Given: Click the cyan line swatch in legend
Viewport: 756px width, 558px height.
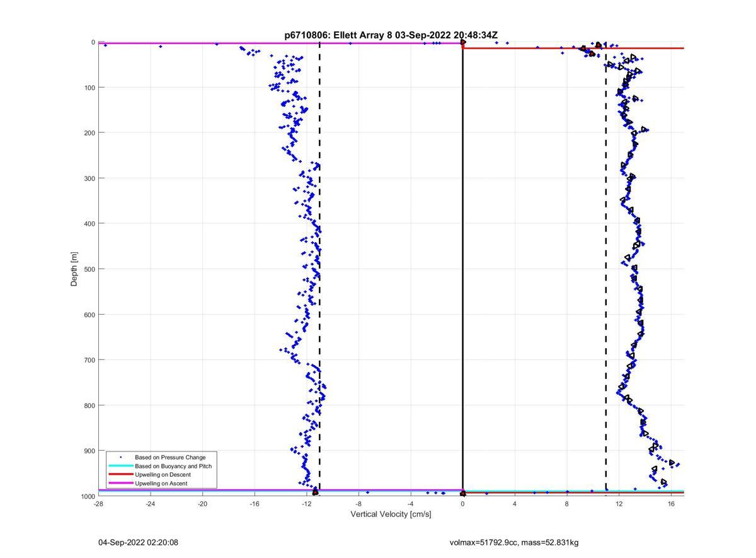Looking at the screenshot, I should [121, 466].
